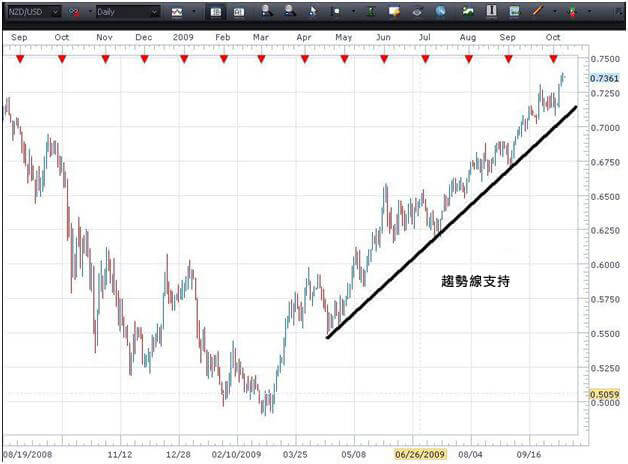628x464 pixels.
Task: Click the 0.7361 current price label
Action: (x=604, y=78)
